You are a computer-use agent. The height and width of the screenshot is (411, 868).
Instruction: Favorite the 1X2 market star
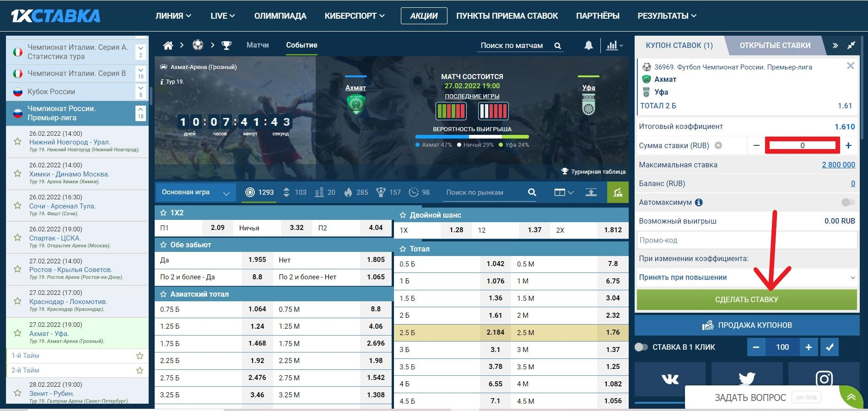coord(163,213)
